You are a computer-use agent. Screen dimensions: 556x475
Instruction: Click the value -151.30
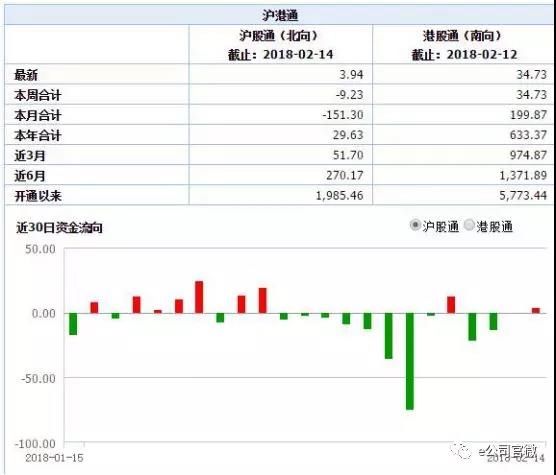pyautogui.click(x=343, y=115)
